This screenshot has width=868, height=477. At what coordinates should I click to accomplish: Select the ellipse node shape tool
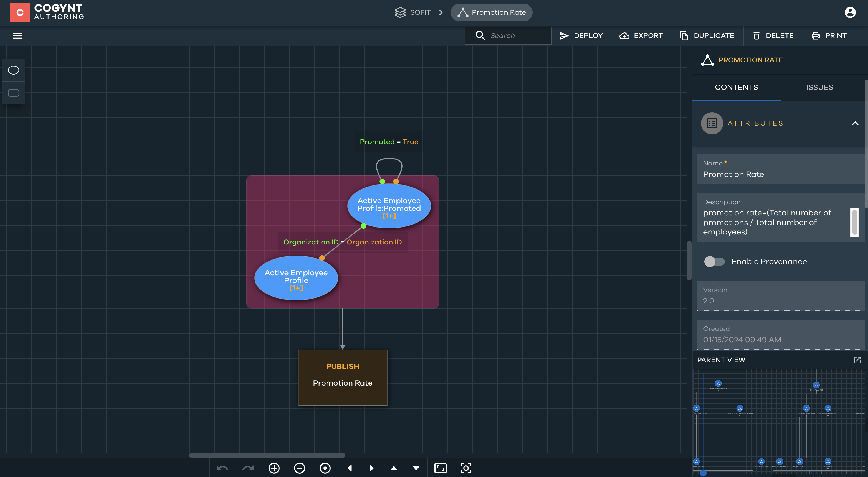(14, 70)
